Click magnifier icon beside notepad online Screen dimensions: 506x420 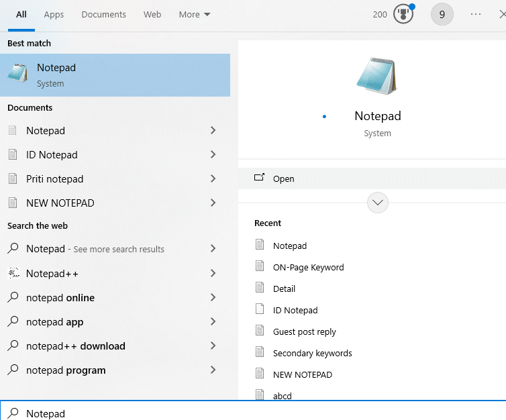pos(13,298)
